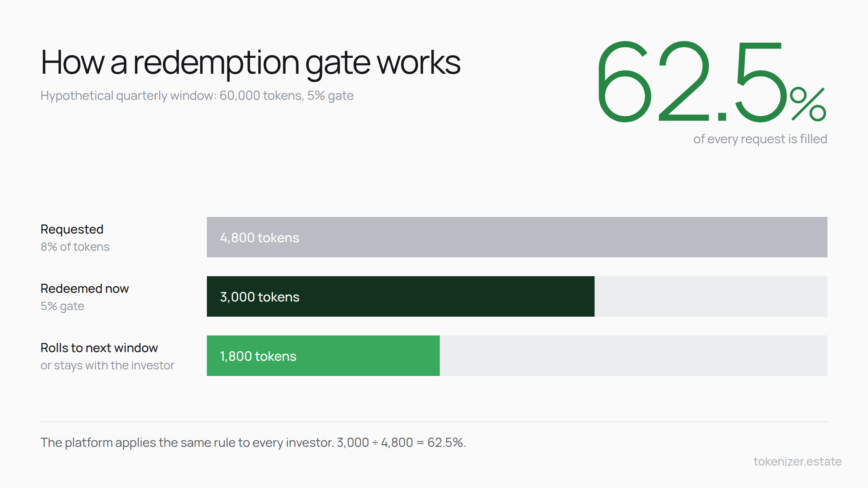This screenshot has height=488, width=868.
Task: Click the dark green '3,000 tokens' bar
Action: 401,296
